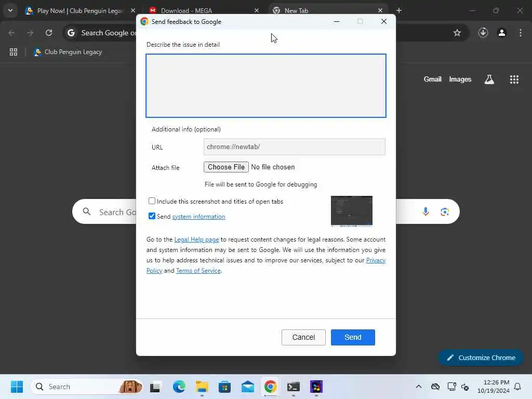
Task: Open the Legal Help page link
Action: 196,240
